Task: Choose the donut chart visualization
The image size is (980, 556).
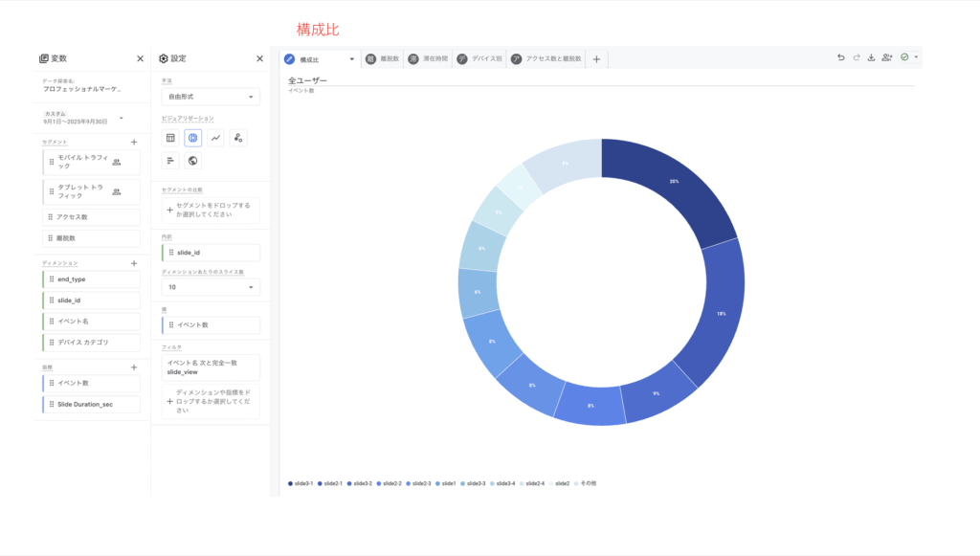Action: tap(192, 138)
